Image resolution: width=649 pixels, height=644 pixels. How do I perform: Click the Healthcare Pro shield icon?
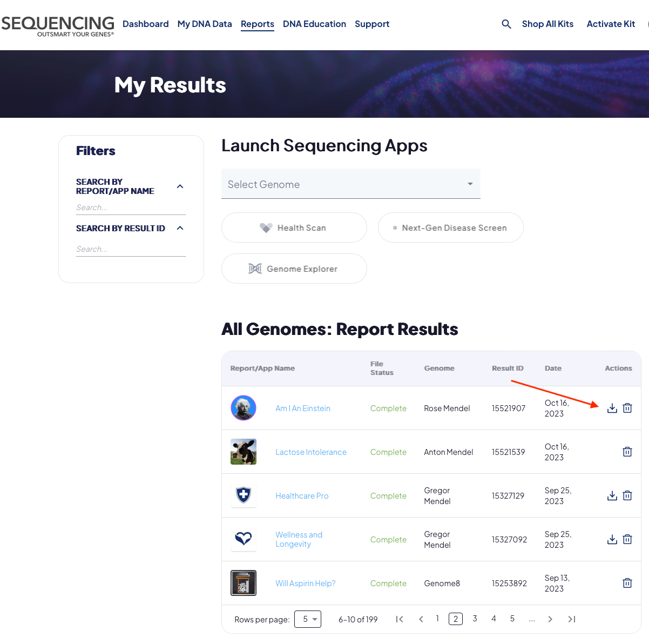(x=244, y=494)
